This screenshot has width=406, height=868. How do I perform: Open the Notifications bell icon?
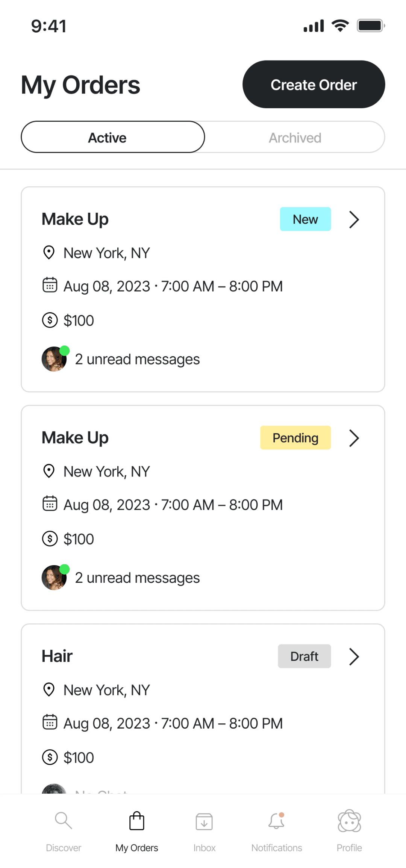276,821
